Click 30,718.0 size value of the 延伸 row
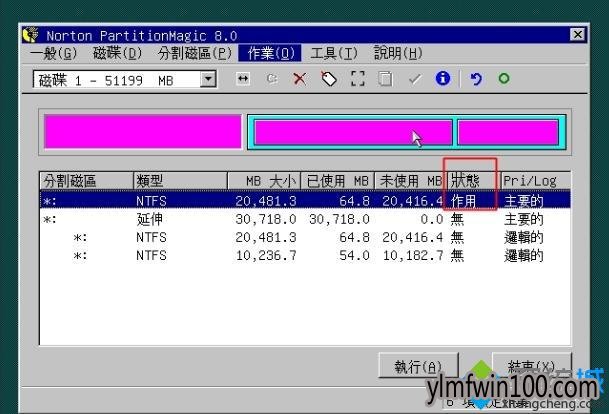The width and height of the screenshot is (609, 414). [266, 219]
